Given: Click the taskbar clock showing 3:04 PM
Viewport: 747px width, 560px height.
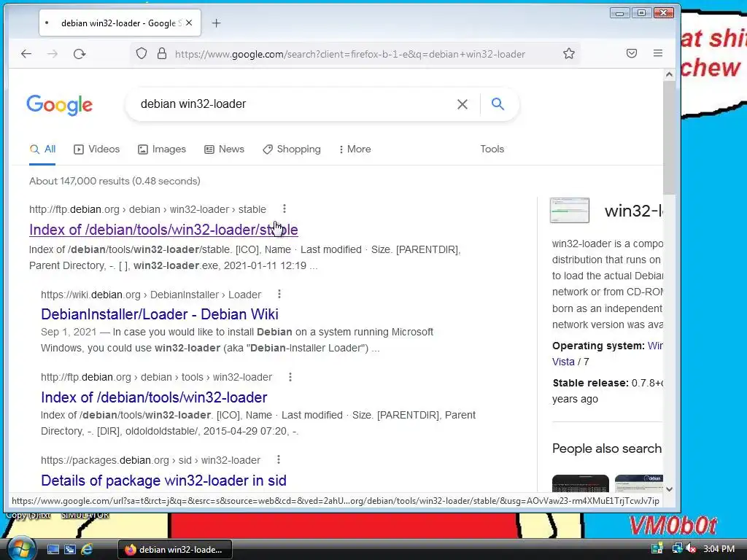Looking at the screenshot, I should point(719,549).
